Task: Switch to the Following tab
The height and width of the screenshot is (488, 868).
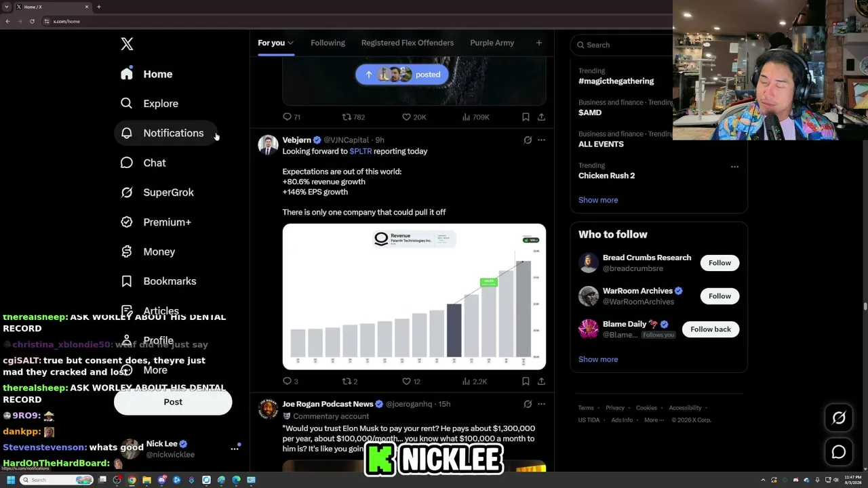Action: pos(328,43)
